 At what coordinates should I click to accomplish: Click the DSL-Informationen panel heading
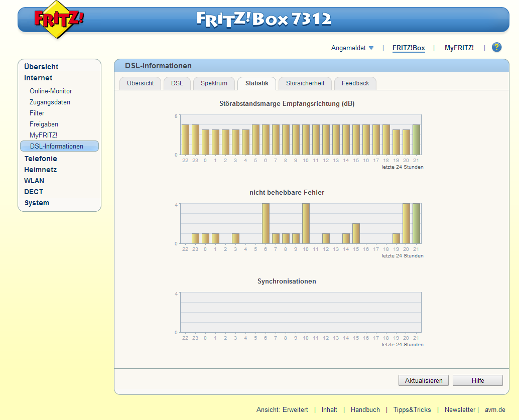158,66
